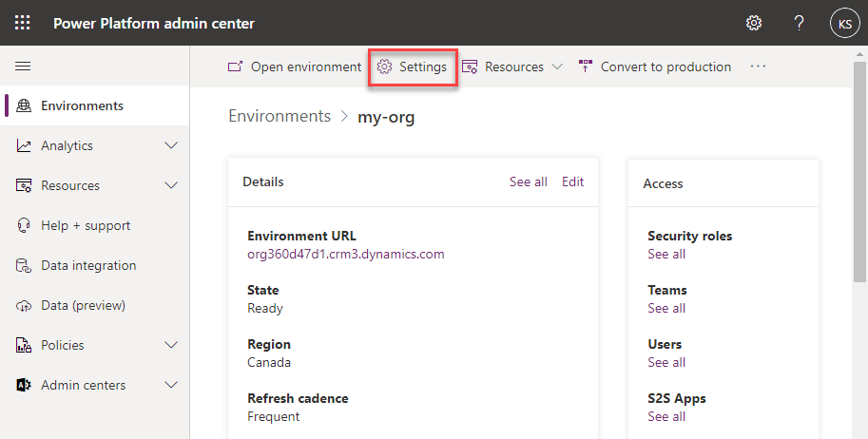
Task: Click the Power Platform admin center title
Action: (x=154, y=23)
